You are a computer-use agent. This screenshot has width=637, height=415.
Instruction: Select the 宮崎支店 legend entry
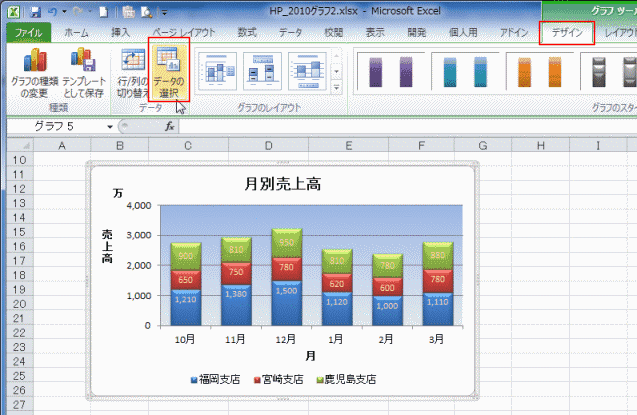(279, 380)
